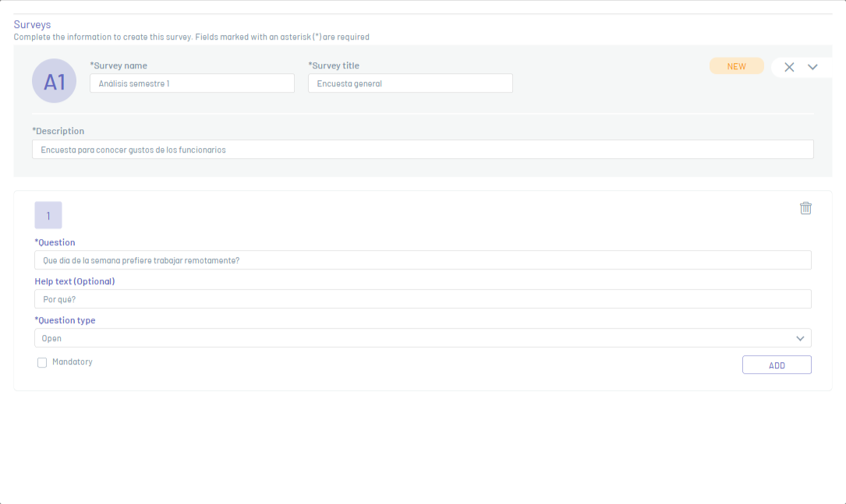Screen dimensions: 846x504
Task: Click the *Description field label
Action: point(58,131)
